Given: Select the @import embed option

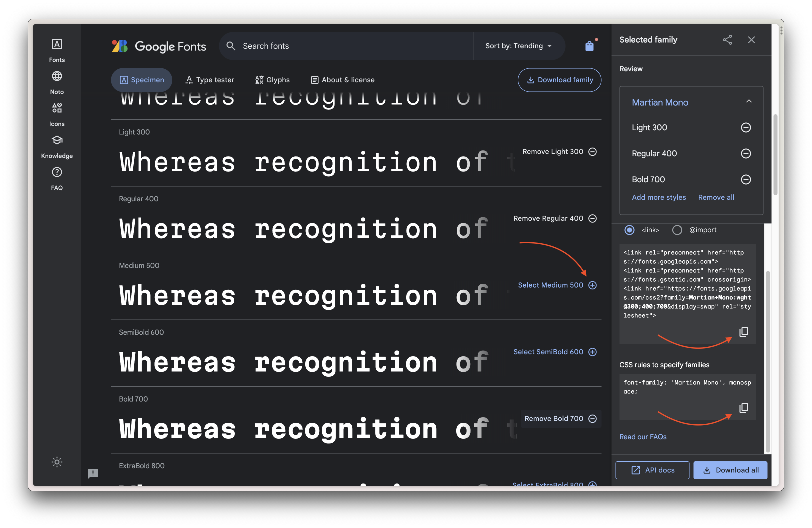Looking at the screenshot, I should (677, 230).
